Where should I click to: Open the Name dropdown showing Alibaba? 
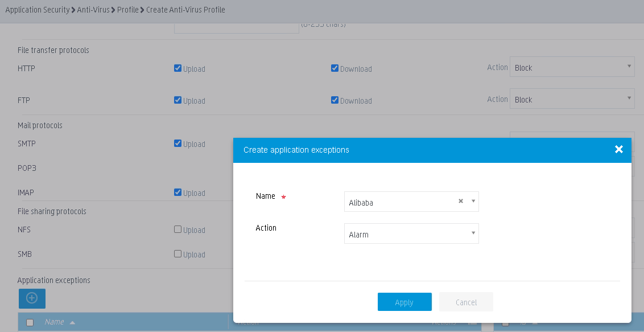411,202
